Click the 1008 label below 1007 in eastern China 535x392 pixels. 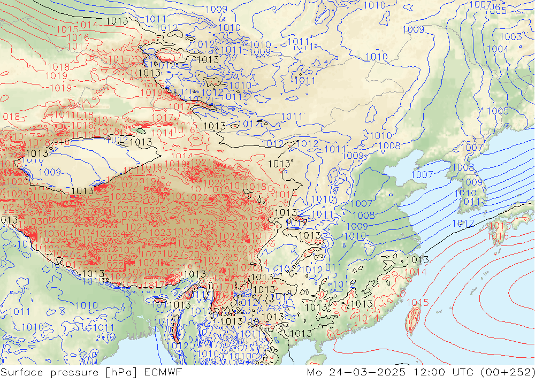click(x=364, y=216)
